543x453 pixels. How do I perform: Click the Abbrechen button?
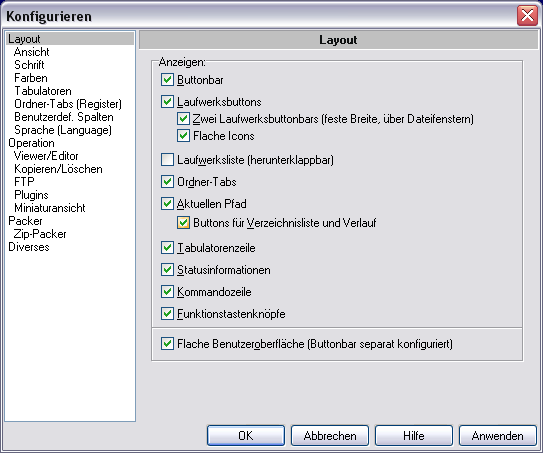(x=330, y=436)
